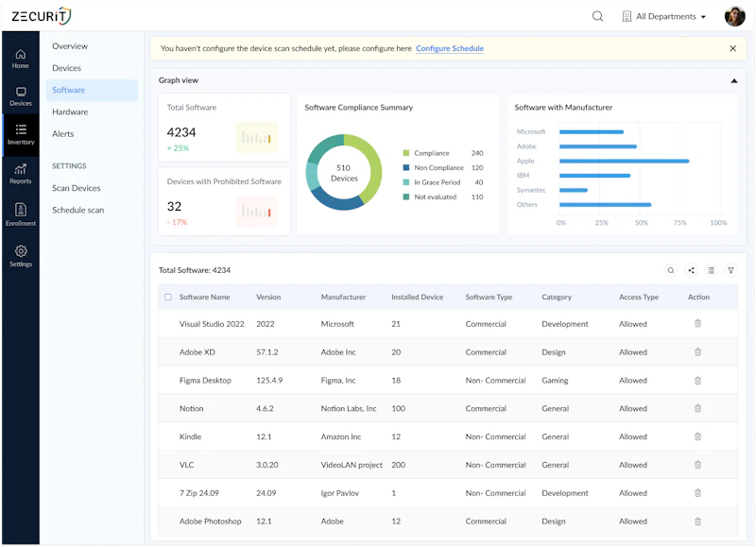Sort by Version column header
The image size is (756, 547).
(268, 297)
